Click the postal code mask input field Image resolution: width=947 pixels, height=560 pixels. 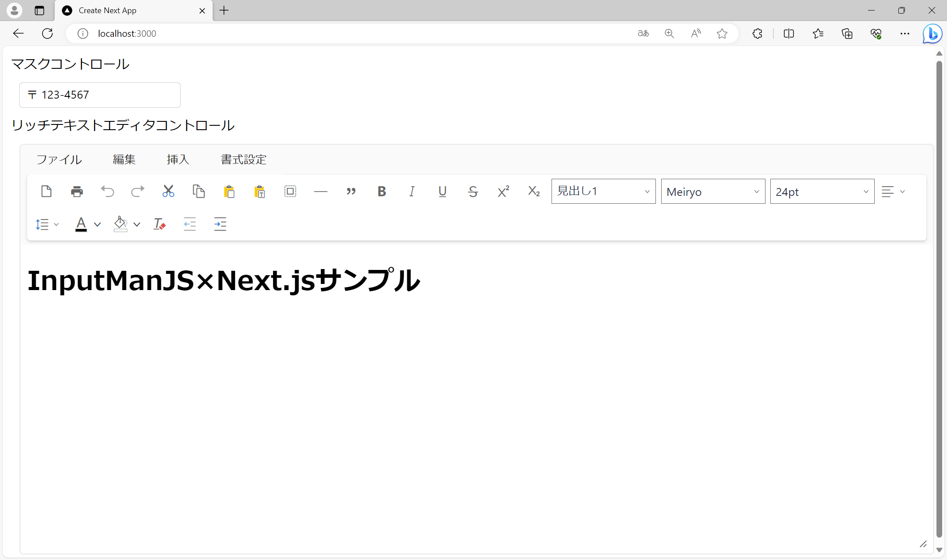(x=100, y=95)
